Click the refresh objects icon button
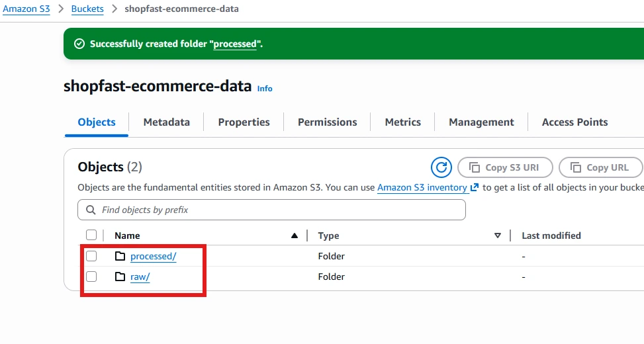Viewport: 644px width, 344px height. (x=441, y=167)
